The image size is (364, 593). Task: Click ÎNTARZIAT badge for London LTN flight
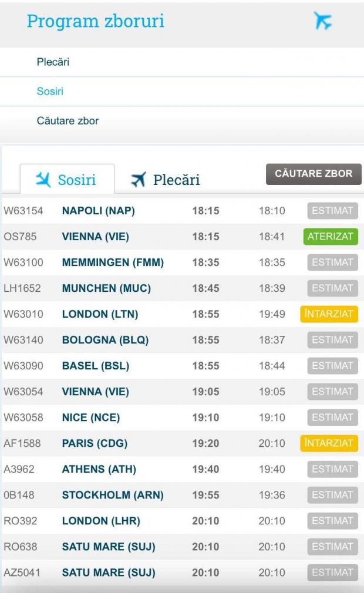point(329,314)
